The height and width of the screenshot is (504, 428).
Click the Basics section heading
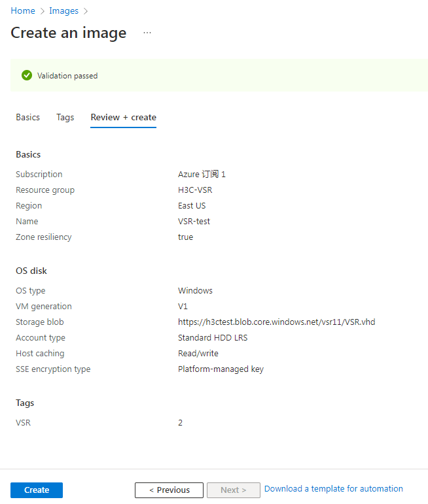[28, 155]
